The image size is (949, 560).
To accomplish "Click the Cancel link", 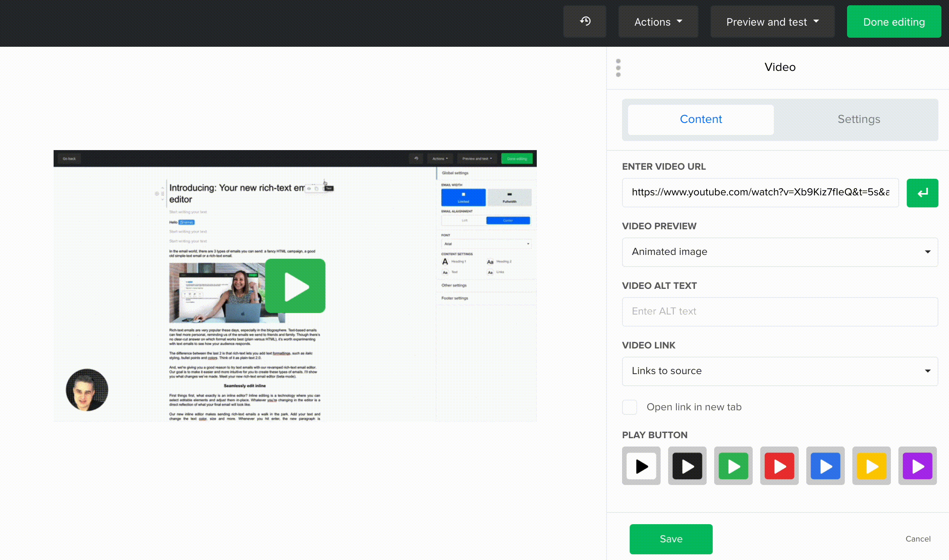I will coord(918,539).
